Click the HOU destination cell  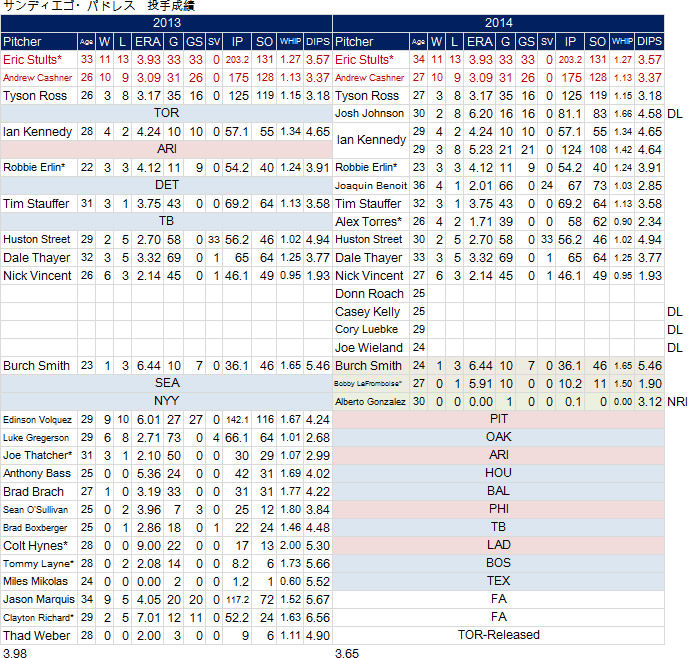click(498, 473)
